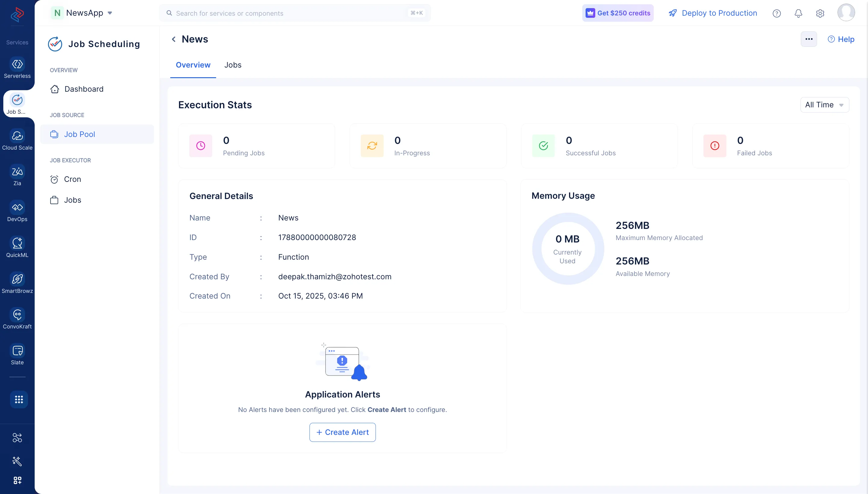Click the notifications bell icon
Screen dimensions: 868x494
(x=798, y=13)
